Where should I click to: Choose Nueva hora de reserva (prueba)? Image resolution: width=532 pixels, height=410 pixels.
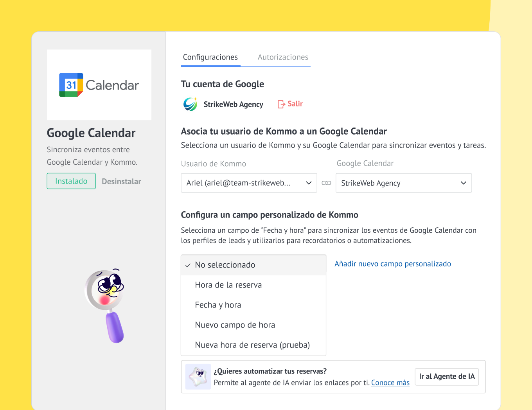click(252, 345)
